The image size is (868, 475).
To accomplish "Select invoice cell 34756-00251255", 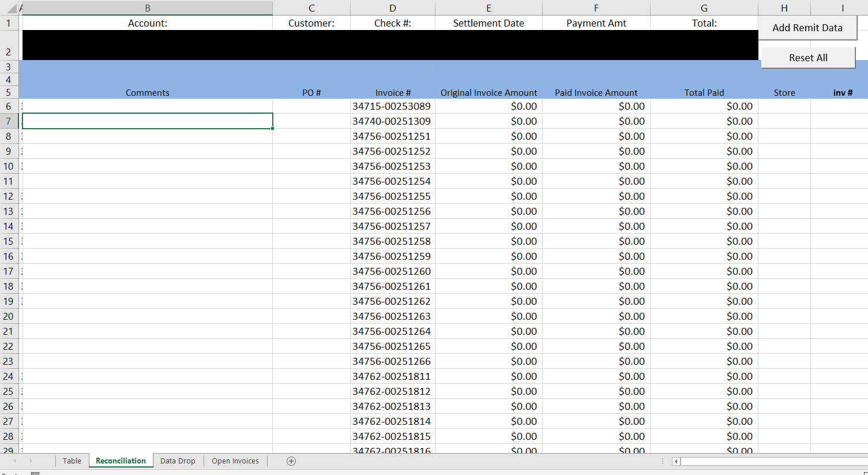I will [393, 196].
